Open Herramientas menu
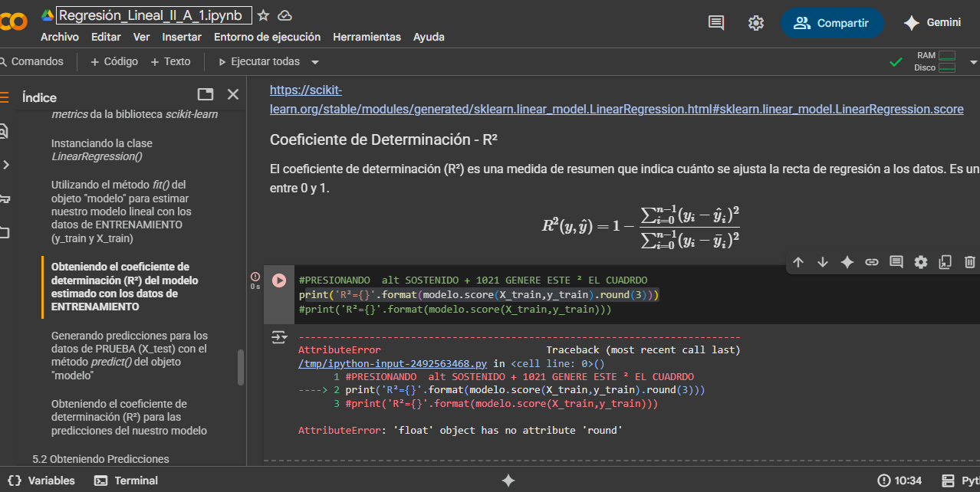980x492 pixels. coord(367,37)
